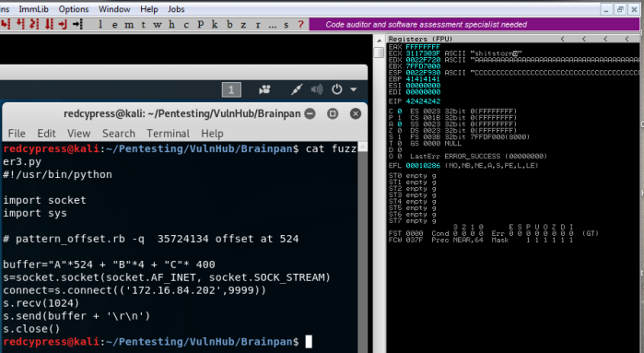Click scroll-up arrow beside Registers pane
Image resolution: width=644 pixels, height=353 pixels.
pos(380,41)
